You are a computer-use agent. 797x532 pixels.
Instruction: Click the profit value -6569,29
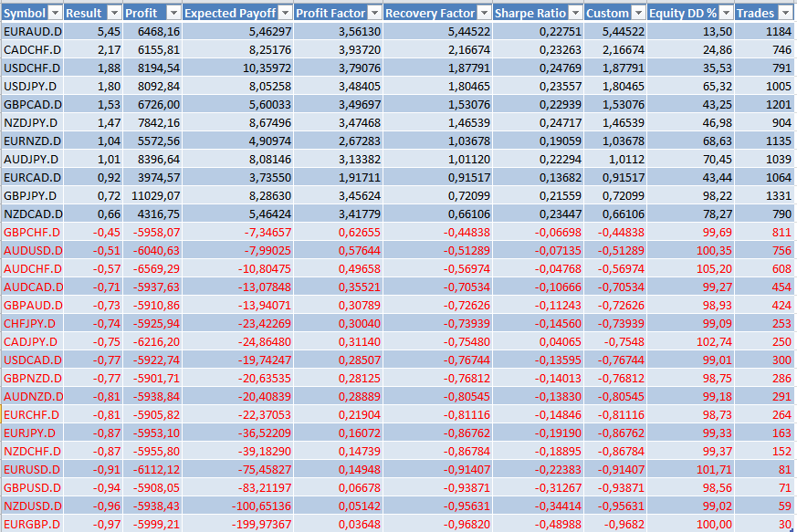click(x=156, y=269)
